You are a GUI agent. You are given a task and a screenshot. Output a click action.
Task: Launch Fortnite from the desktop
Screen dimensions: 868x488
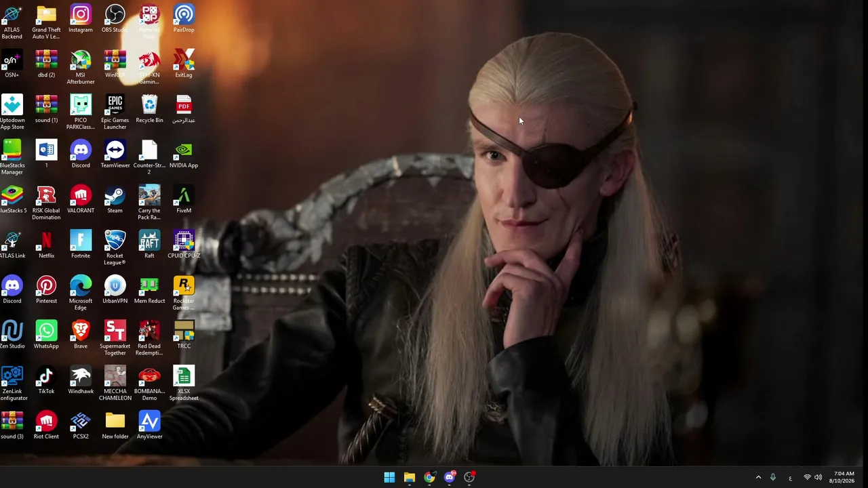tap(81, 245)
